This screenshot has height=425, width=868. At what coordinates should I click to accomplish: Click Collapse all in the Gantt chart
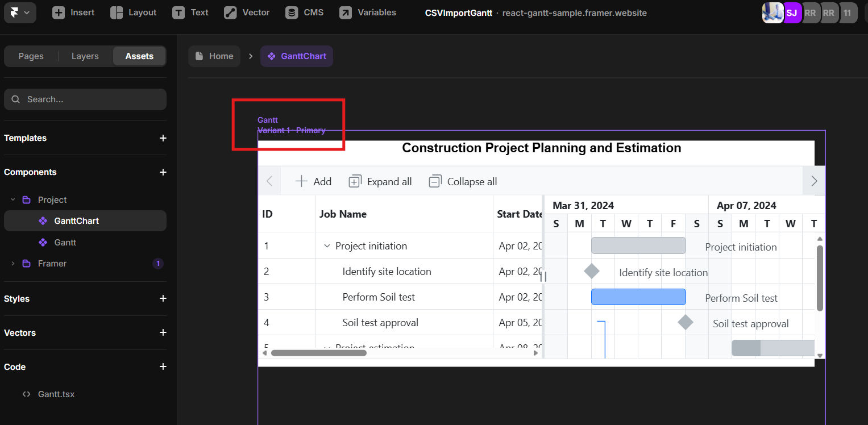463,181
